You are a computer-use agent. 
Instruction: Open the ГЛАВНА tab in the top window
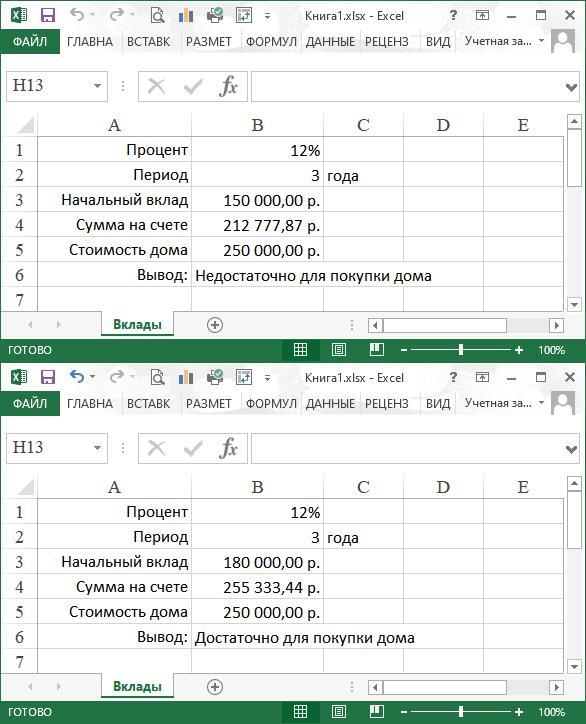(90, 42)
